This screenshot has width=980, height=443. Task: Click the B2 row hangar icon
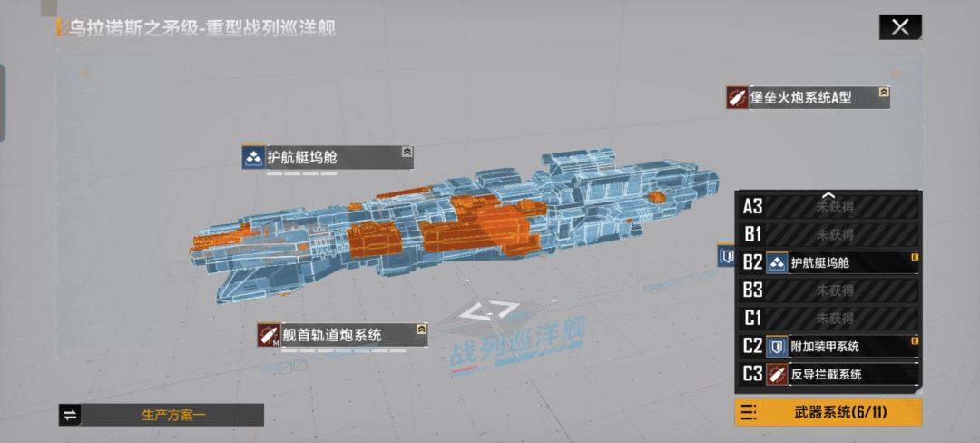point(777,262)
